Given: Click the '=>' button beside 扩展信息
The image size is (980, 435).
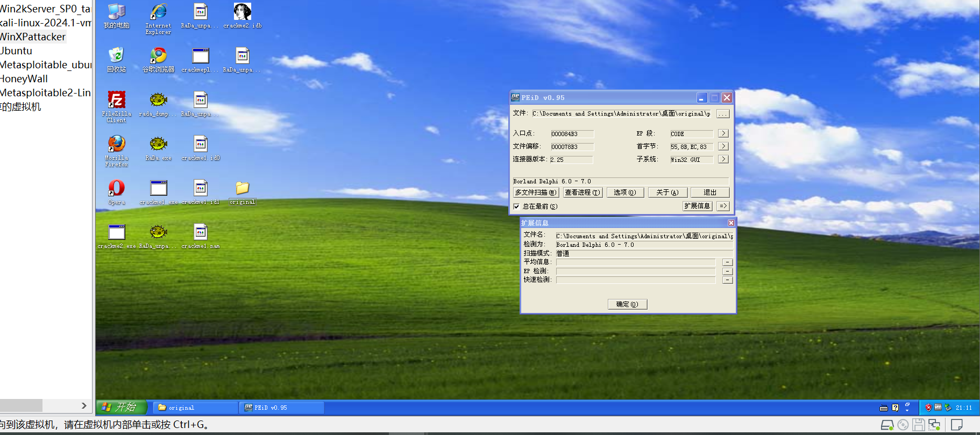Looking at the screenshot, I should [x=723, y=206].
